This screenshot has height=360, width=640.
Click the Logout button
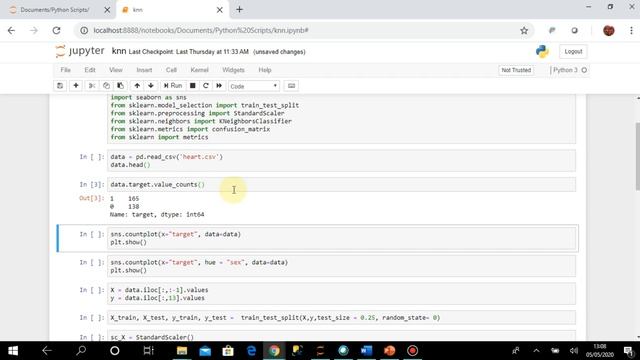[573, 51]
